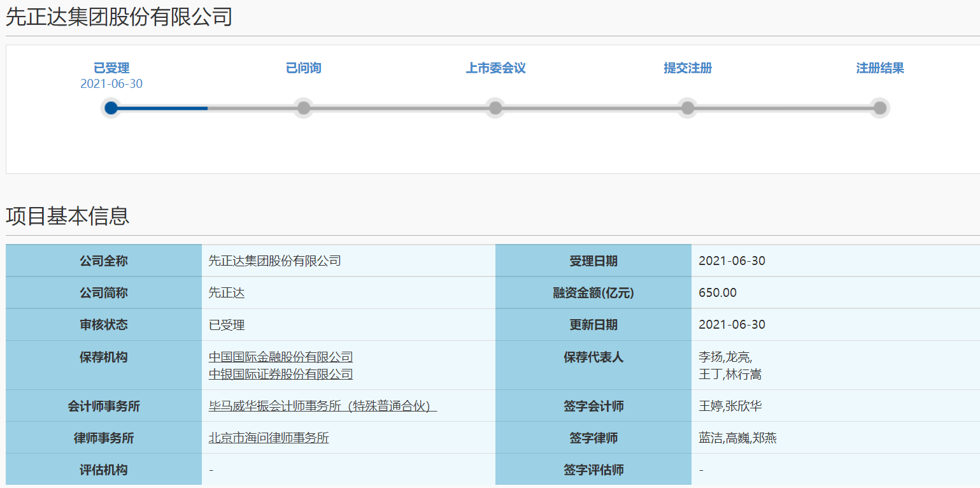Open 中银国际证券股份有限公司 sponsor link

(x=281, y=374)
